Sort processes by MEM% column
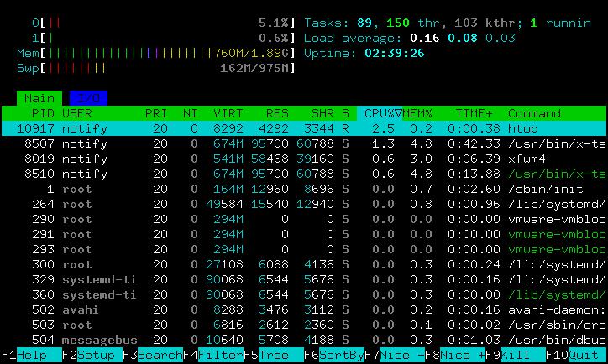The width and height of the screenshot is (608, 364). coord(417,113)
